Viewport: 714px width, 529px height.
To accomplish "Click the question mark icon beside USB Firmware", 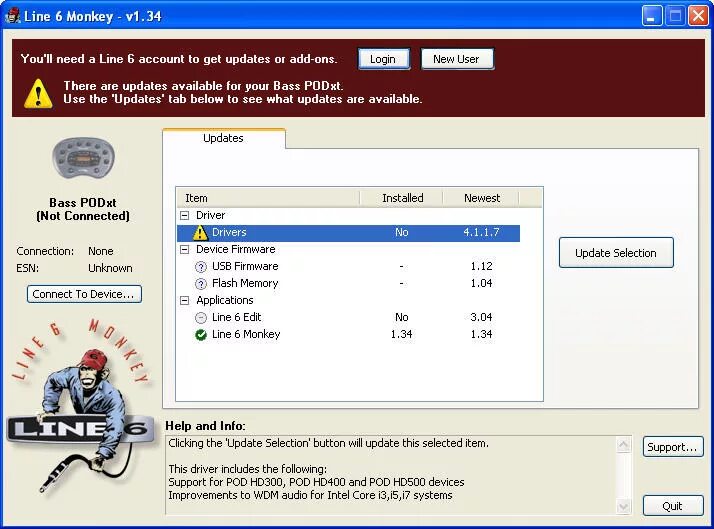I will coord(201,267).
